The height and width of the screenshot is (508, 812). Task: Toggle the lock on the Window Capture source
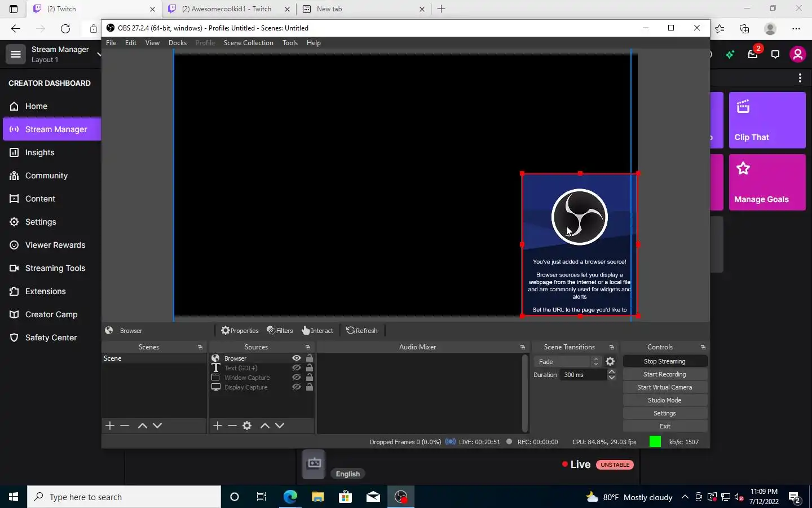309,377
